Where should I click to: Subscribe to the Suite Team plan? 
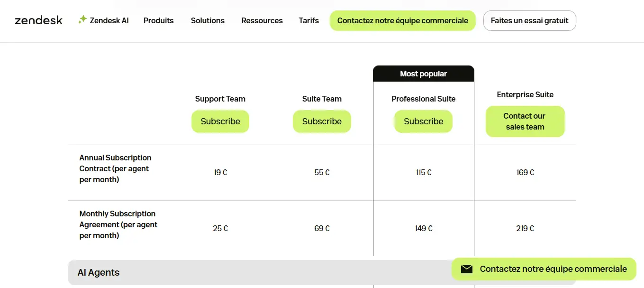(322, 121)
